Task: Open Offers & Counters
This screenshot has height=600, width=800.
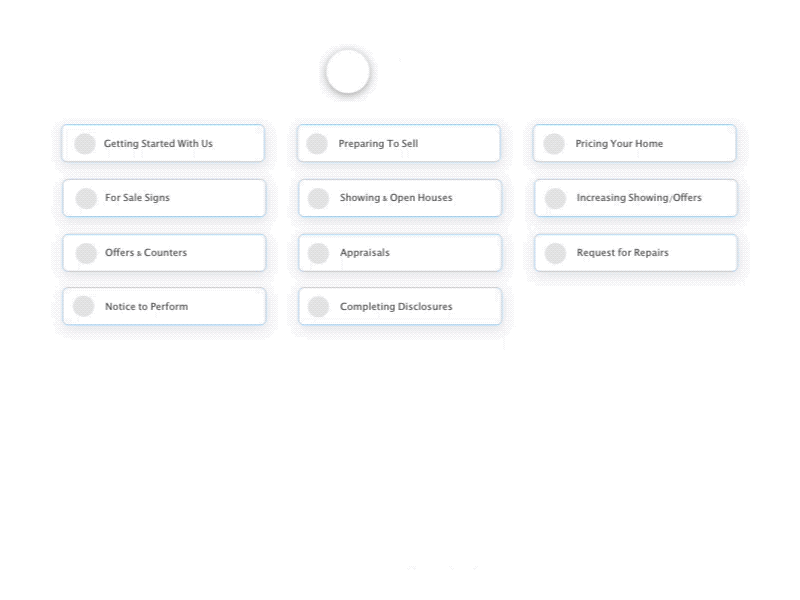Action: point(162,253)
